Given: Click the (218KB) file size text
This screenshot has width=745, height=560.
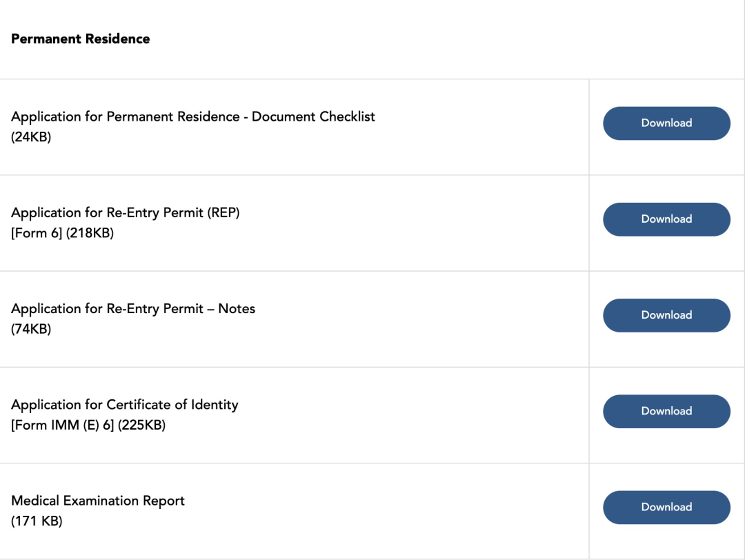Looking at the screenshot, I should click(x=90, y=233).
